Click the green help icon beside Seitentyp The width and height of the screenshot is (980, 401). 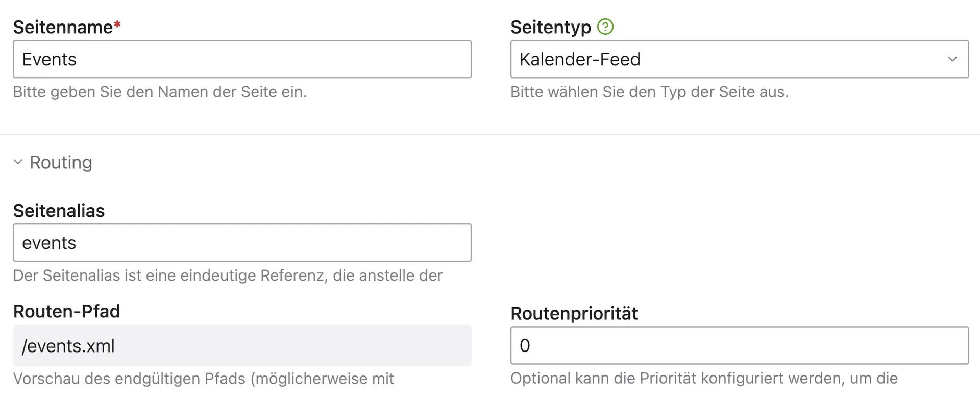tap(605, 27)
